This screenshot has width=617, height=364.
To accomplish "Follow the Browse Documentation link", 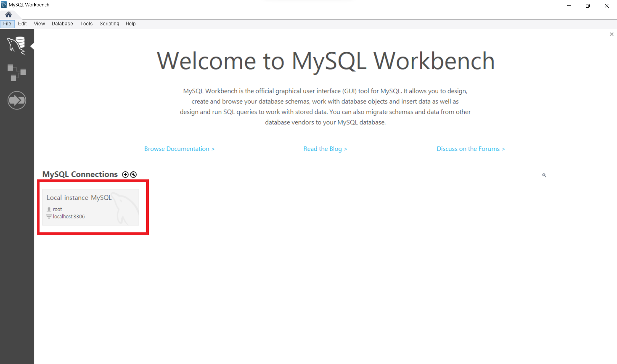I will 179,149.
